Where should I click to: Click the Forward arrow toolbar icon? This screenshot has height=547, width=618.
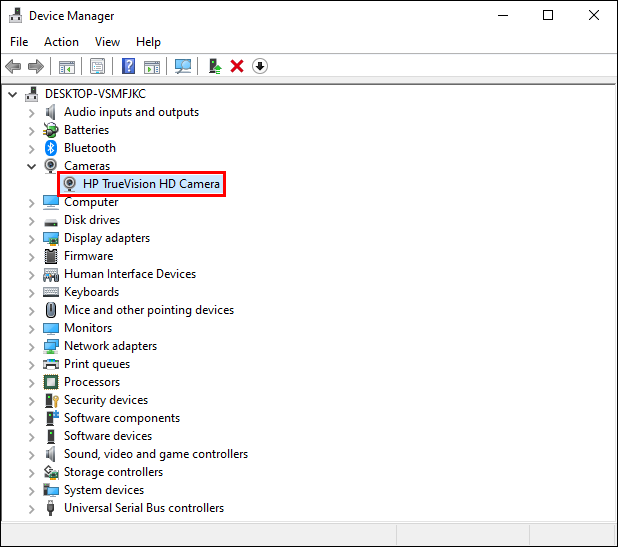[36, 66]
